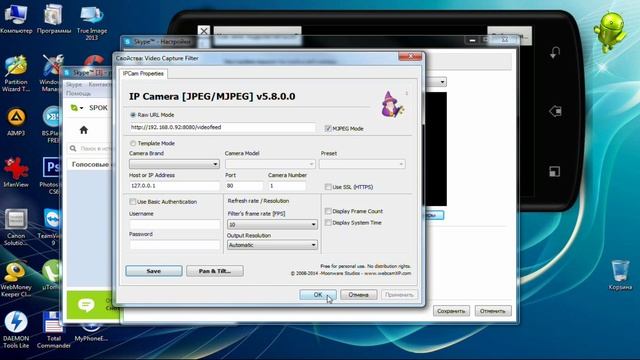Select Raw URL Mode radio button
The image size is (640, 360).
133,115
